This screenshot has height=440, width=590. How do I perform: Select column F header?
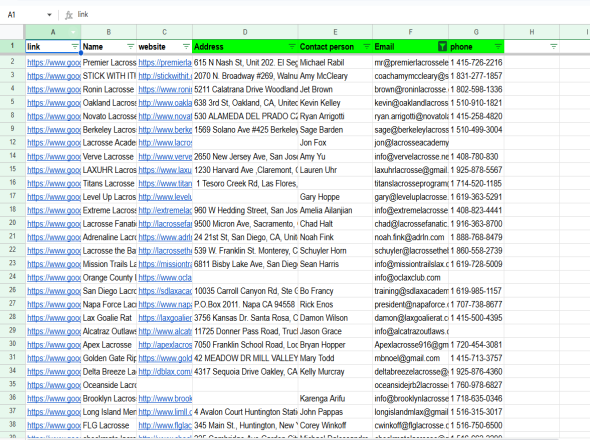[x=411, y=32]
